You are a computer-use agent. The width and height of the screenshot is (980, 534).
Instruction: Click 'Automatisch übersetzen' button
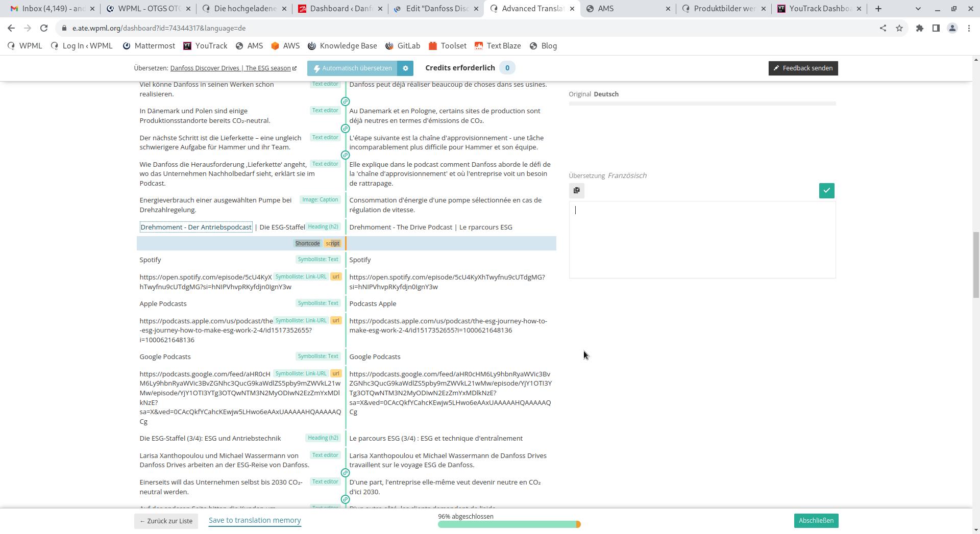pos(353,68)
